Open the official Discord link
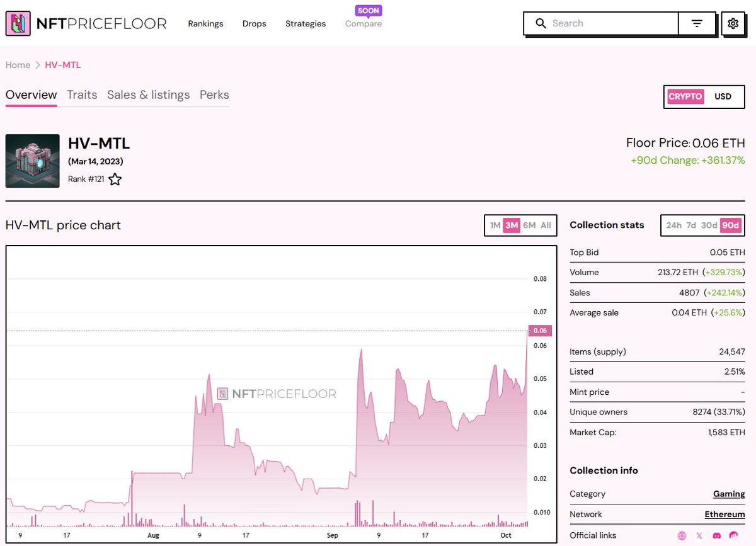The width and height of the screenshot is (756, 546). point(716,535)
